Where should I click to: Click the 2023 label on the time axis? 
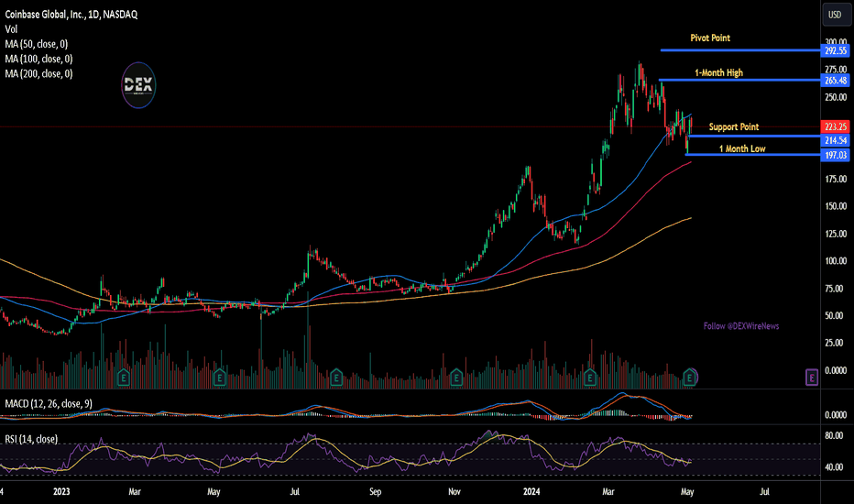click(61, 491)
